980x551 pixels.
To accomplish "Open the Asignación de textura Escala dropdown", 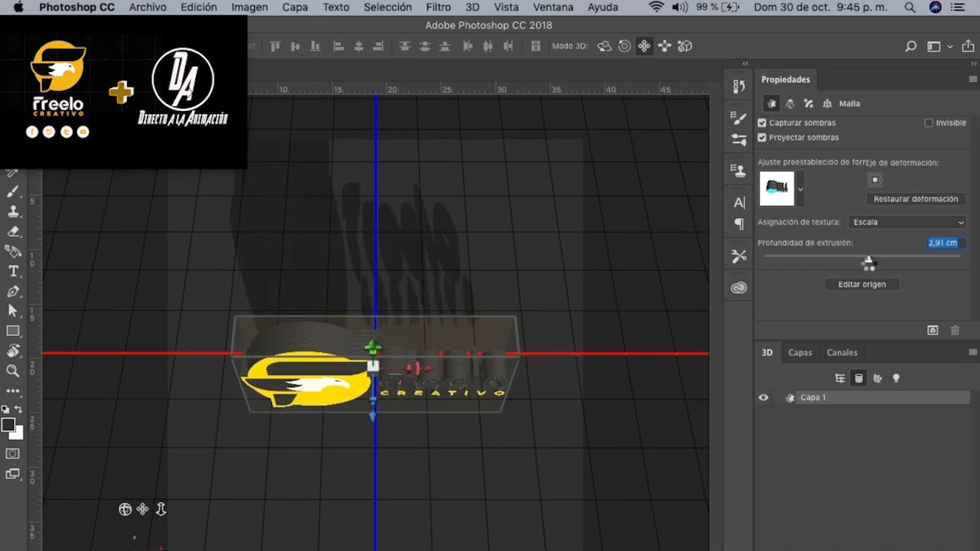I will click(x=907, y=222).
